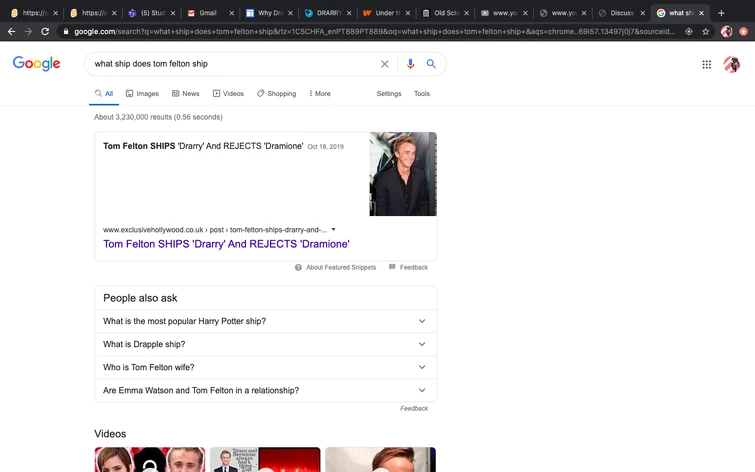Close the DRARRY tab
The image size is (755, 472).
[349, 13]
